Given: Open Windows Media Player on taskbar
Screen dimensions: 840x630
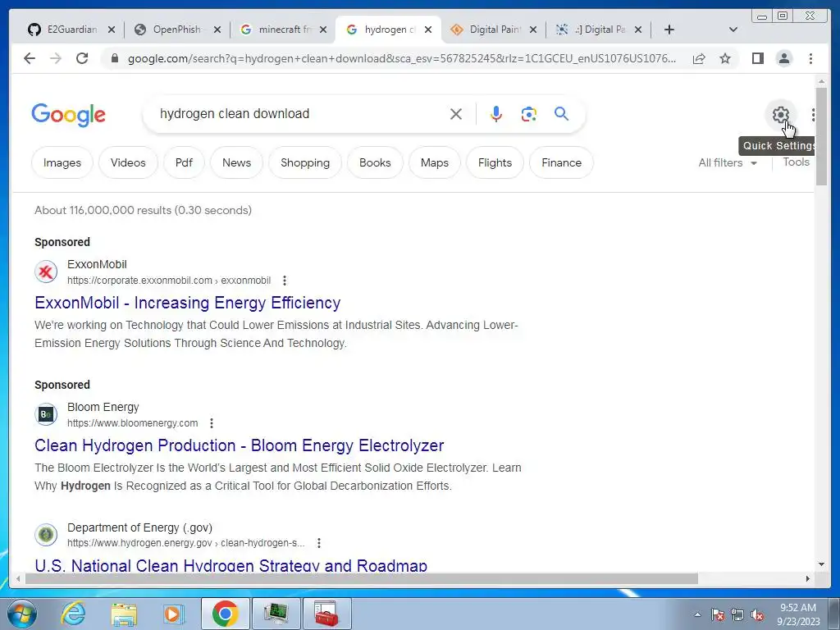Looking at the screenshot, I should point(174,614).
